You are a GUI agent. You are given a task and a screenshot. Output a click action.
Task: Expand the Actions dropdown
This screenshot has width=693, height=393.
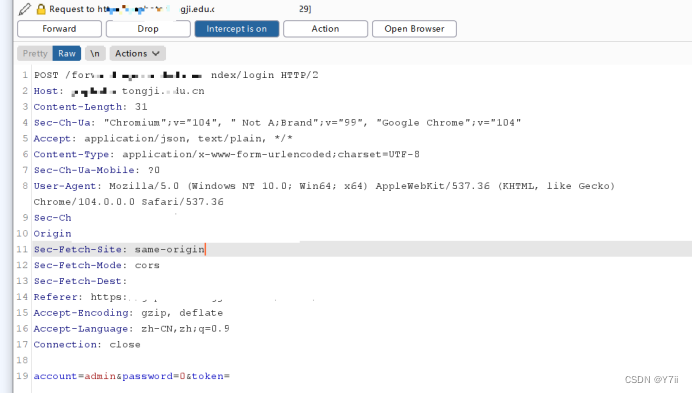point(137,53)
